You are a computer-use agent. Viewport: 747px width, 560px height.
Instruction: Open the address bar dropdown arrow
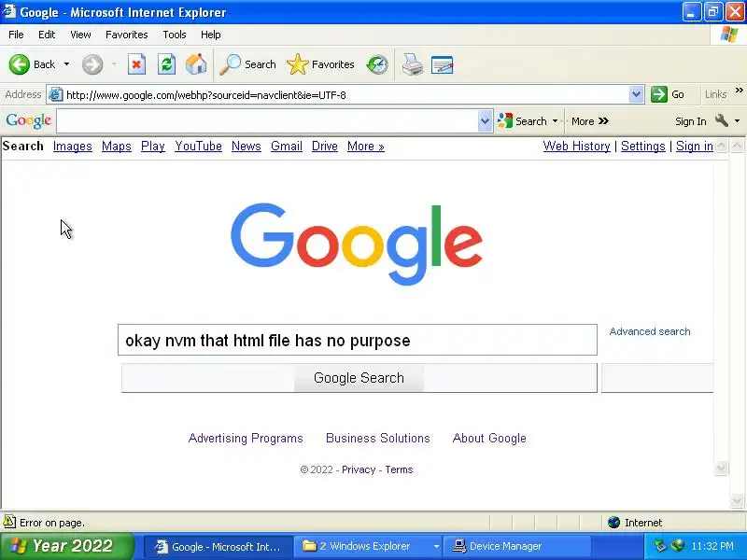(636, 94)
